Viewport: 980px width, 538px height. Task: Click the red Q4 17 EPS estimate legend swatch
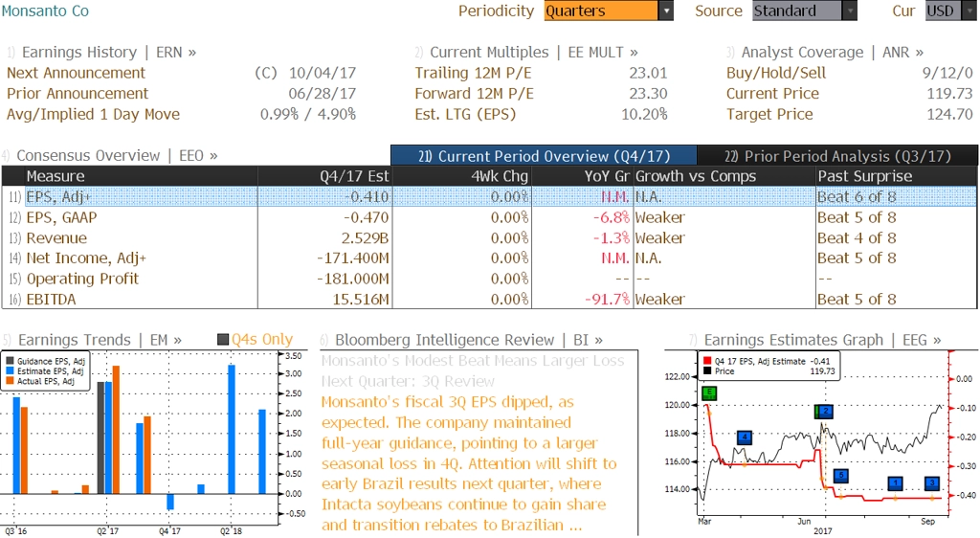[x=707, y=361]
